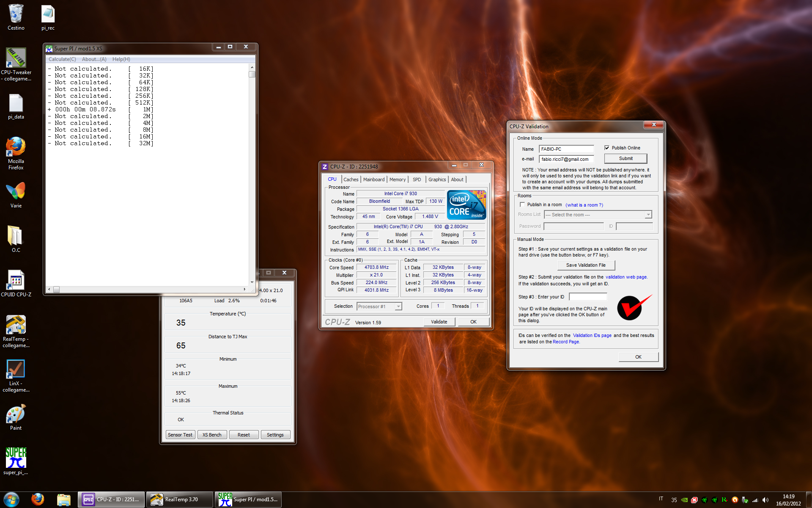The width and height of the screenshot is (812, 508).
Task: Click the Super PI horizontal scrollbar thumb
Action: pyautogui.click(x=56, y=290)
